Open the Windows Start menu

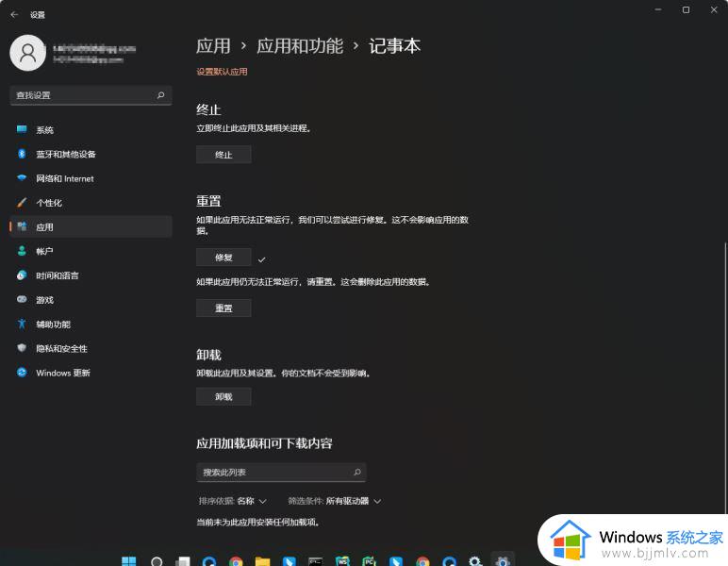pos(129,561)
